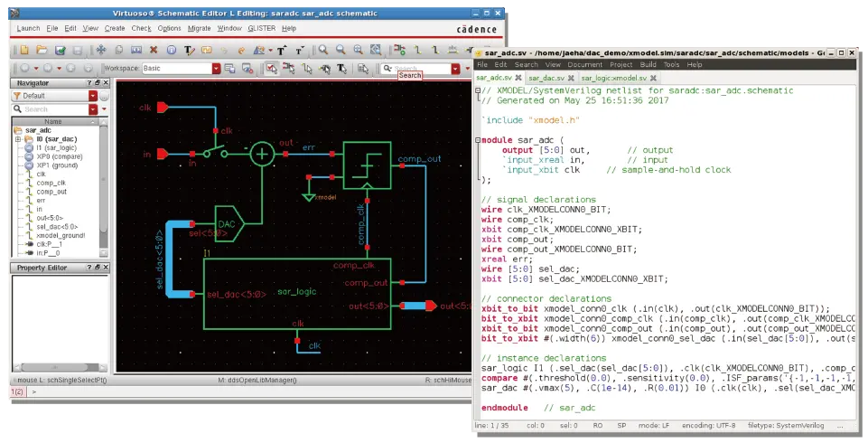
Task: Click the yellow note annotation icon
Action: 207,51
